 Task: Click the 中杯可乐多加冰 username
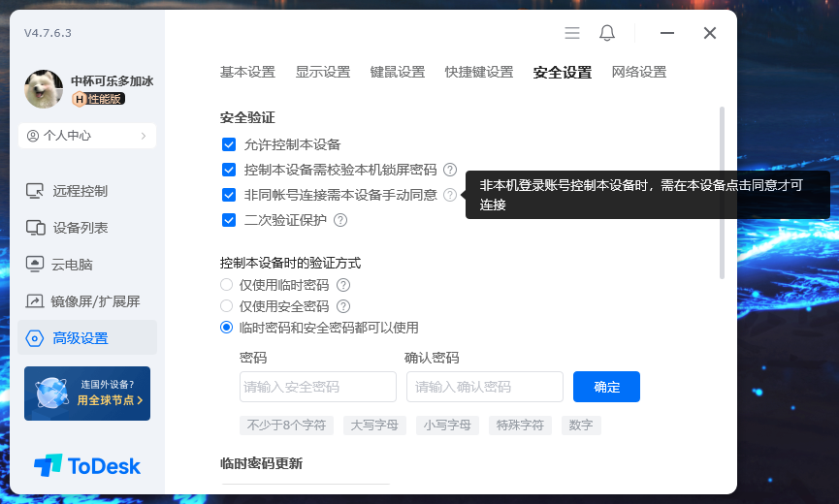click(x=113, y=81)
